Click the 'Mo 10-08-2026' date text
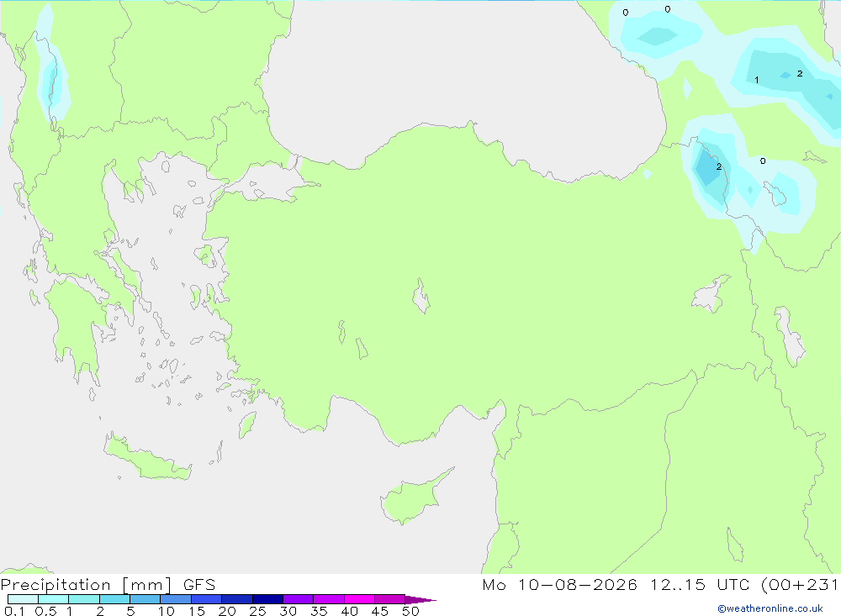 pos(559,585)
